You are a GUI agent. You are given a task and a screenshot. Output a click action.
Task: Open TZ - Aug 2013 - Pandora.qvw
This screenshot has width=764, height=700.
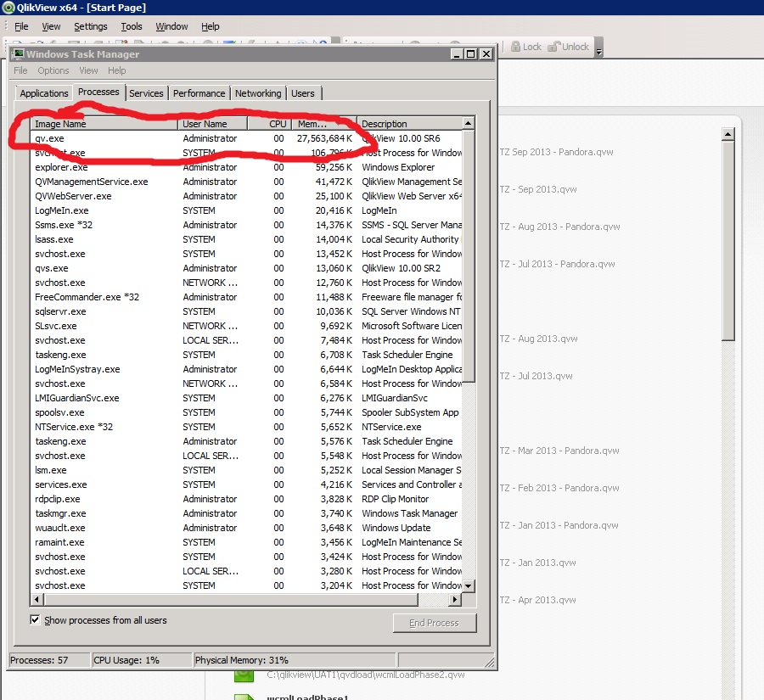click(559, 227)
